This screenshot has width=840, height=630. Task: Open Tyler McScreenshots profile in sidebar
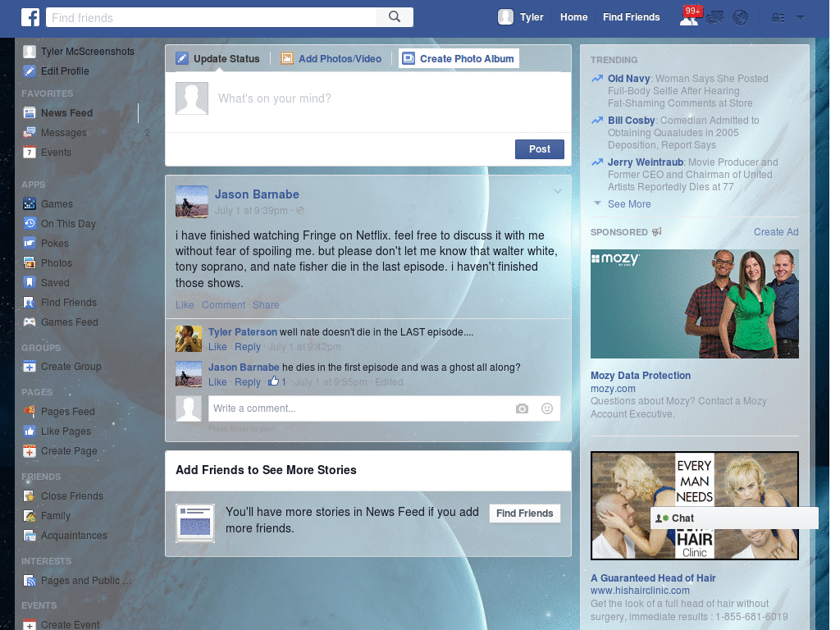click(x=79, y=52)
